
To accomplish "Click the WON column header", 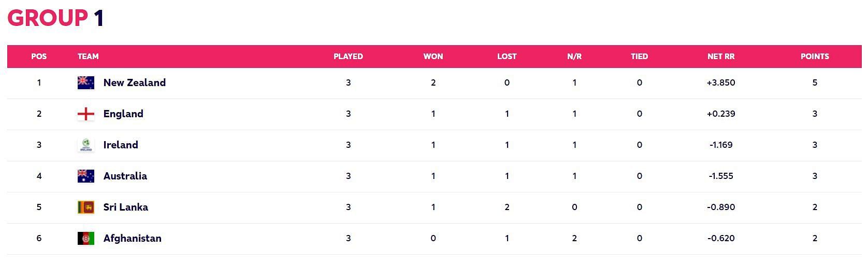I will pos(433,57).
